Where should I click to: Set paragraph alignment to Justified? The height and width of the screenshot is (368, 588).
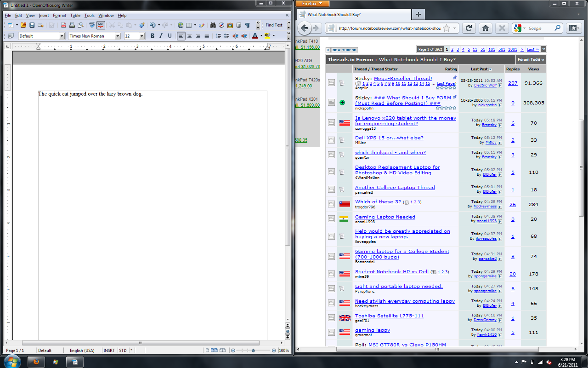click(207, 36)
